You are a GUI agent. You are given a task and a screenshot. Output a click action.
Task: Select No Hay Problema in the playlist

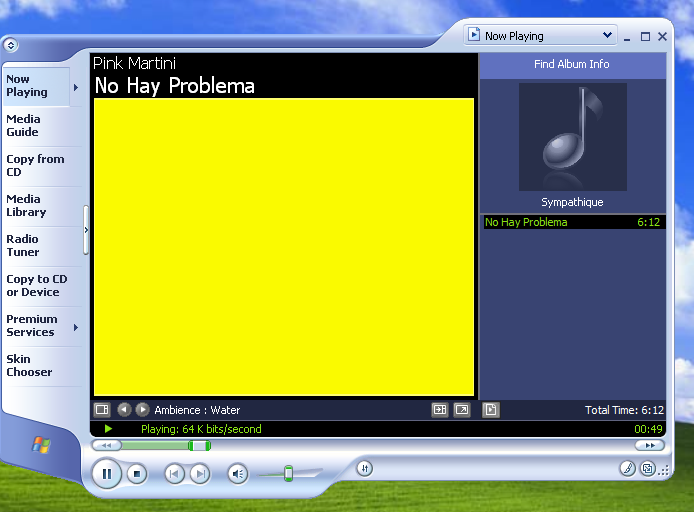click(574, 222)
